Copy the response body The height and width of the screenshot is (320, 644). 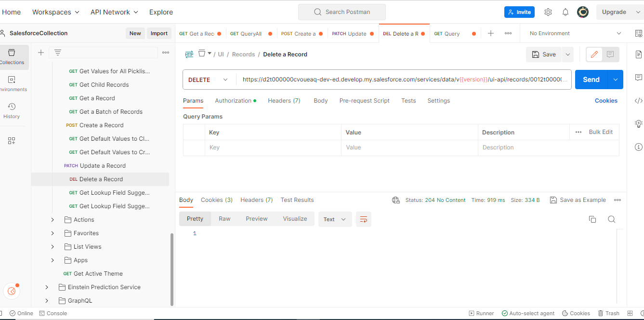pyautogui.click(x=592, y=219)
